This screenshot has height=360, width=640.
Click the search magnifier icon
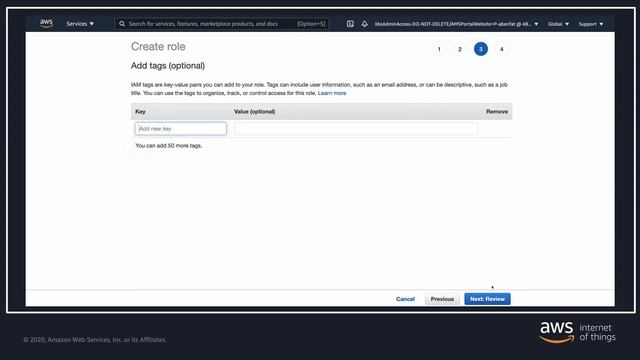tap(122, 24)
